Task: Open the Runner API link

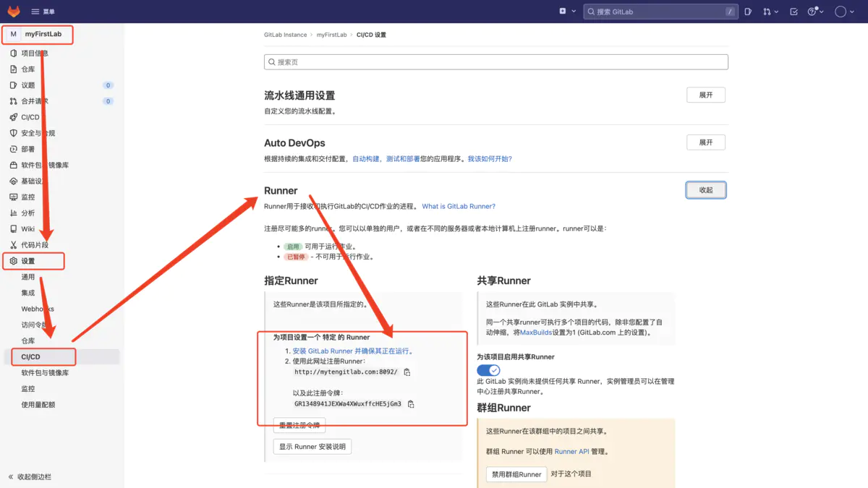Action: coord(571,452)
